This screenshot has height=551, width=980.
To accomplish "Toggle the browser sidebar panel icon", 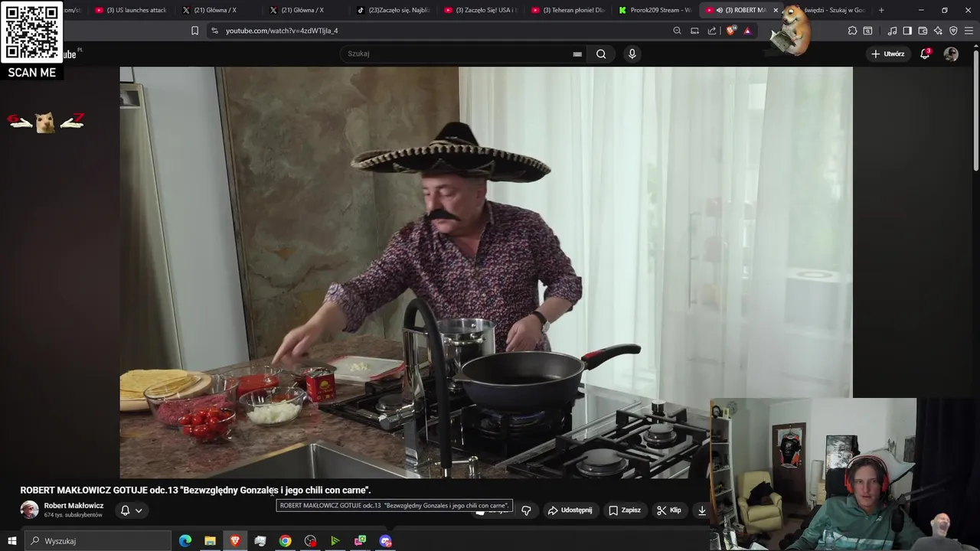I will tap(907, 31).
